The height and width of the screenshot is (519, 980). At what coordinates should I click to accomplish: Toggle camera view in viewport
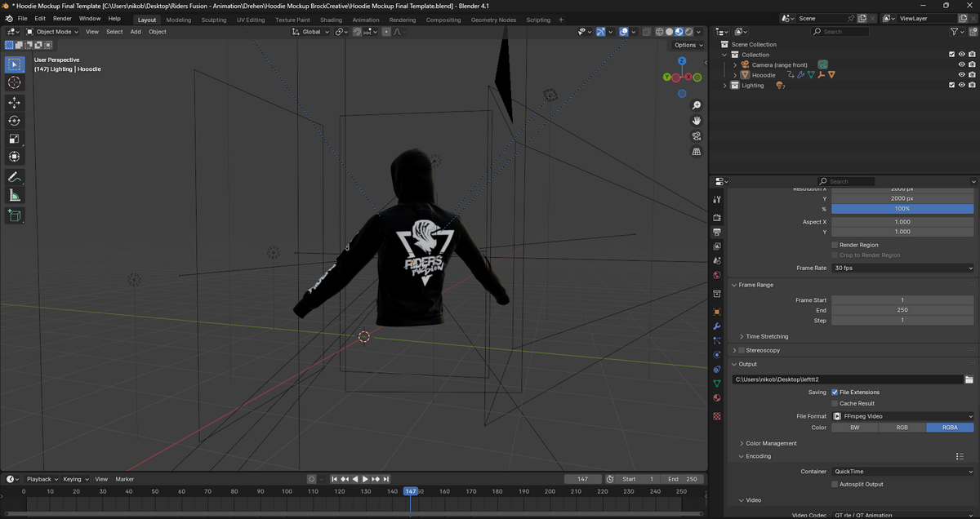697,135
